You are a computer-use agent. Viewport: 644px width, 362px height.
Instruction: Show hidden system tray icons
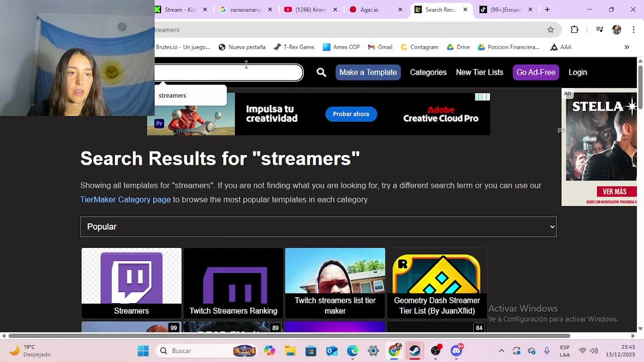(x=501, y=350)
